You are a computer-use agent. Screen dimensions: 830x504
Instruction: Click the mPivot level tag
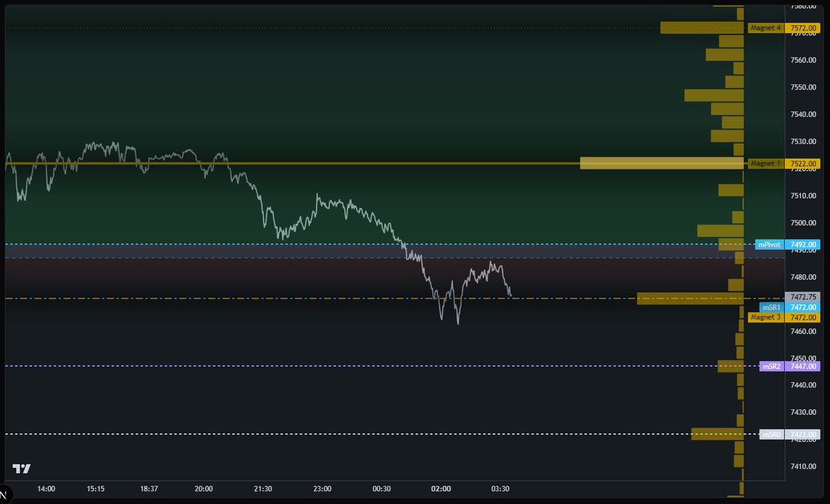coord(770,245)
